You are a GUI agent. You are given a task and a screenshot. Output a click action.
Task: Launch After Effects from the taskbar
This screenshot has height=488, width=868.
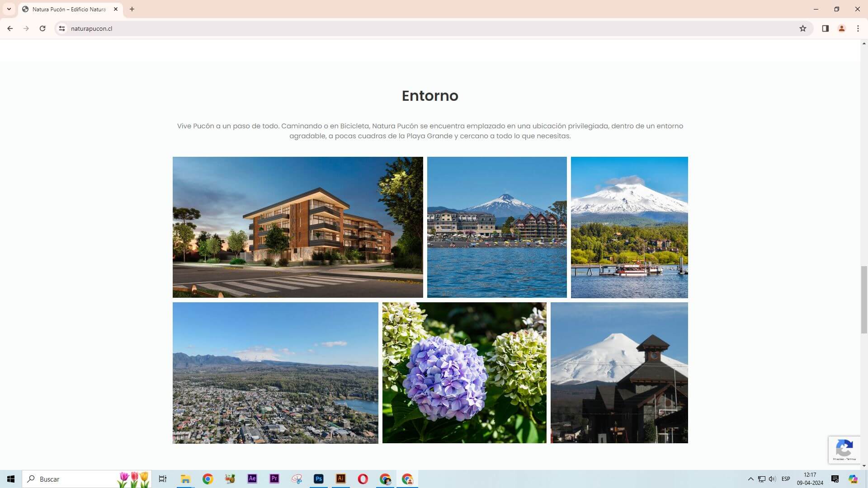252,479
